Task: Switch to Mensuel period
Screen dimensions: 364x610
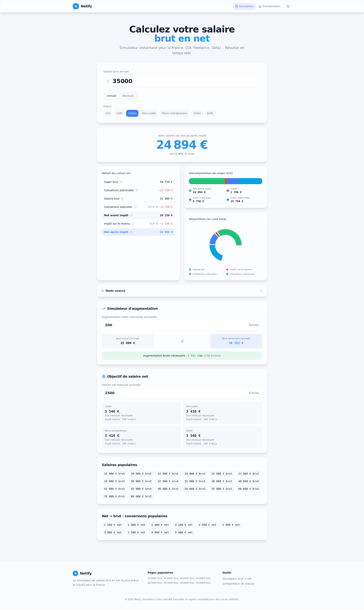Action: [128, 96]
